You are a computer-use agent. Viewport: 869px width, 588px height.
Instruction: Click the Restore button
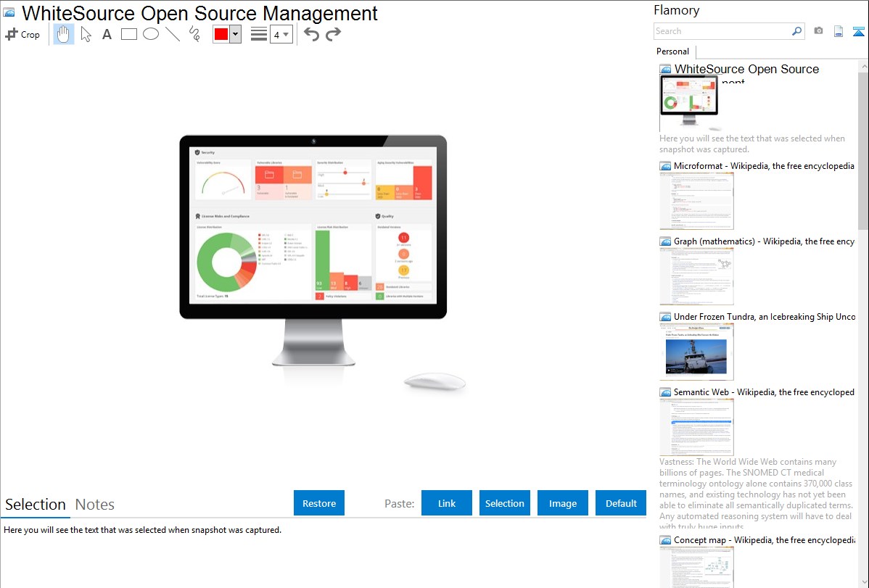[x=319, y=503]
